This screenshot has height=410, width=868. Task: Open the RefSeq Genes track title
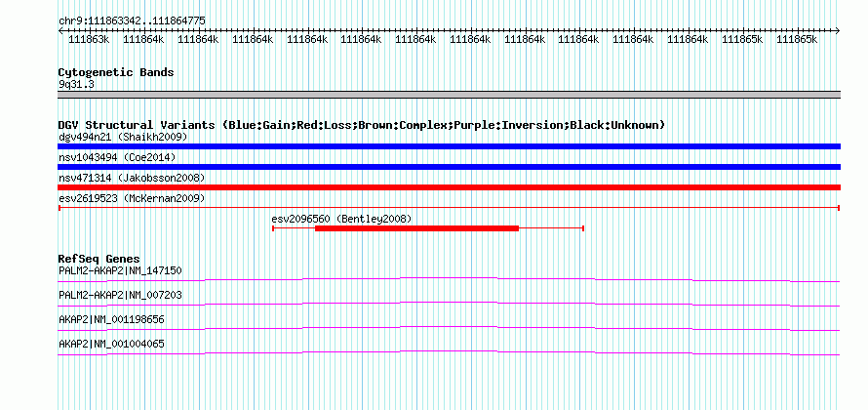[99, 259]
